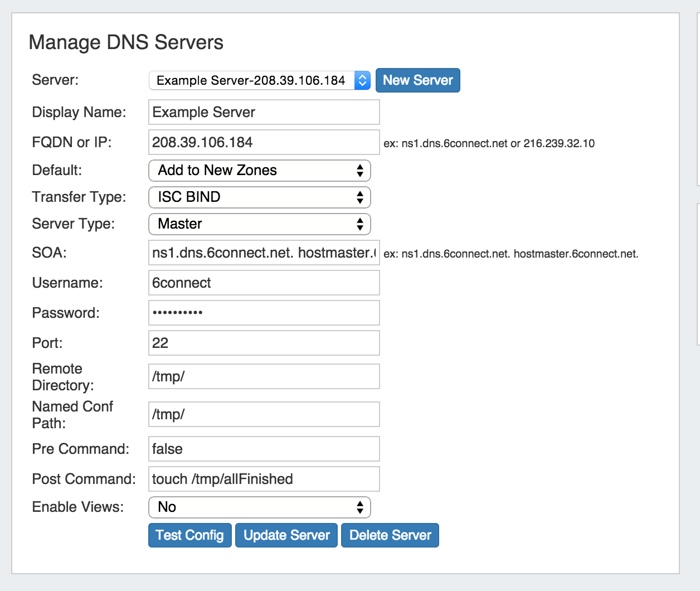700x591 pixels.
Task: Edit the Remote Directory field
Action: click(x=264, y=376)
